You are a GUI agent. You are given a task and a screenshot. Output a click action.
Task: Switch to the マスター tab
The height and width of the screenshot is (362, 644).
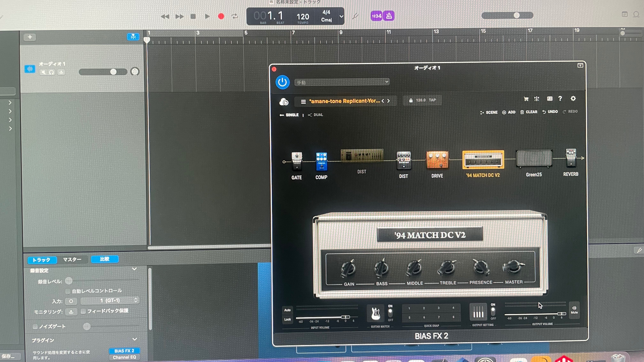click(72, 260)
